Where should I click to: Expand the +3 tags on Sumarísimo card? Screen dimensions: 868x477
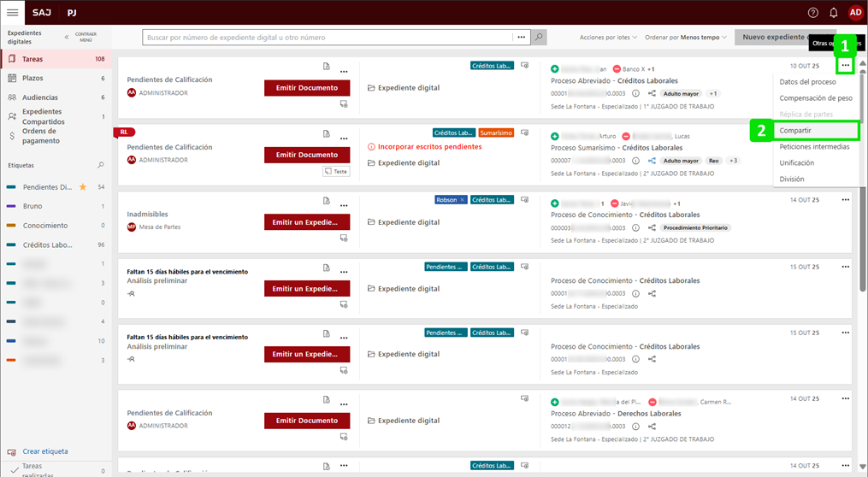tap(733, 161)
